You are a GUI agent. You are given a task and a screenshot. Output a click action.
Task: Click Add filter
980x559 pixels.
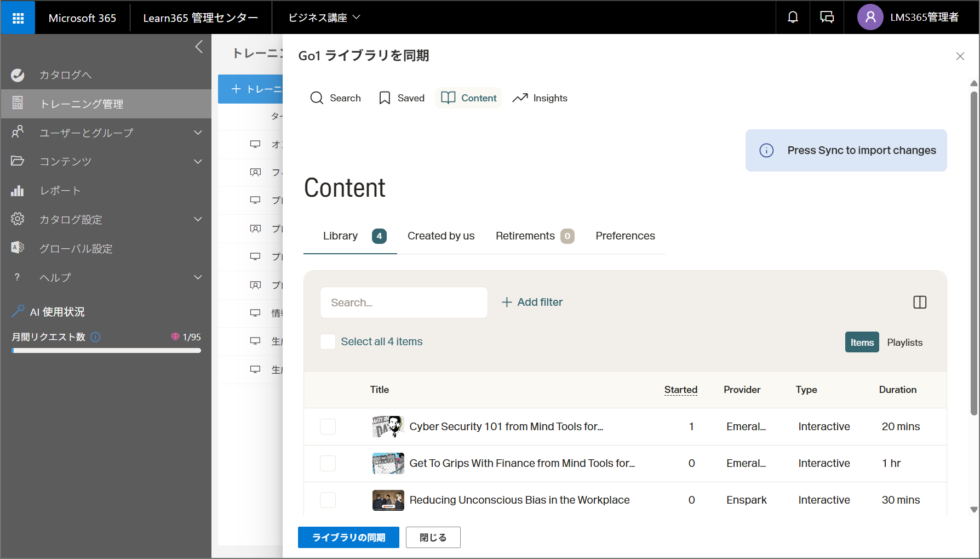(x=532, y=302)
